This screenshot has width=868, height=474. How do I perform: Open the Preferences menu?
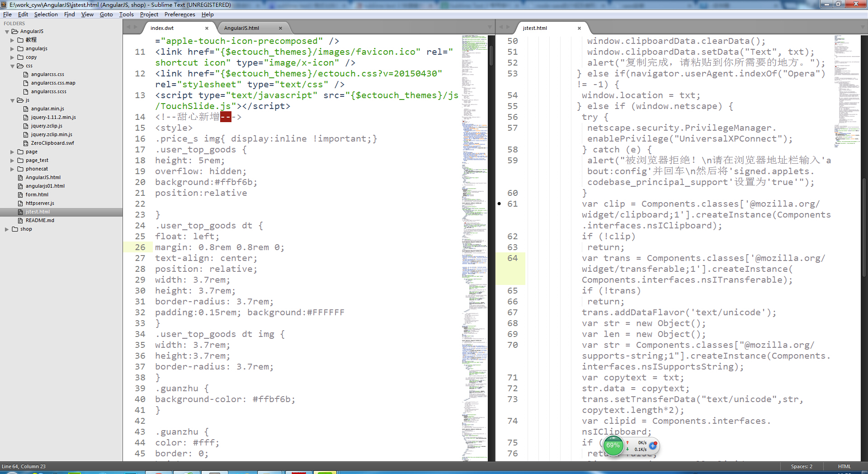[179, 14]
